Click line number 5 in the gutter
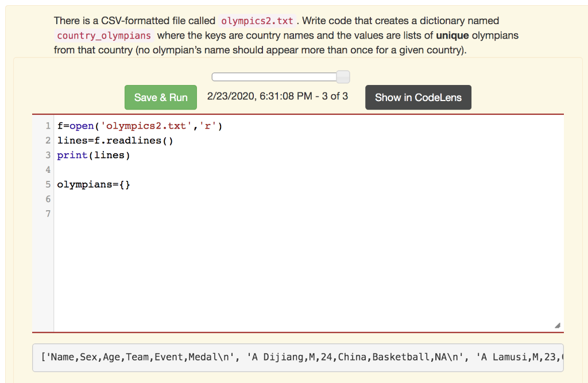 pos(48,184)
